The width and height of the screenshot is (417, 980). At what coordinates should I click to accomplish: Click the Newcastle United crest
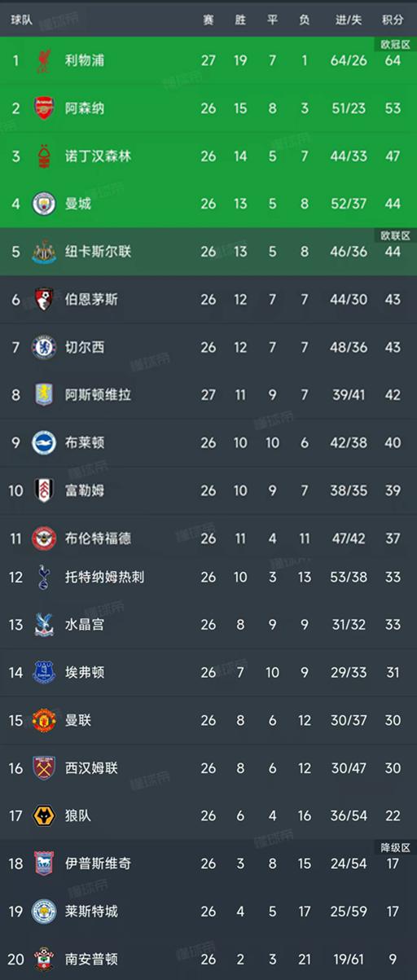43,252
